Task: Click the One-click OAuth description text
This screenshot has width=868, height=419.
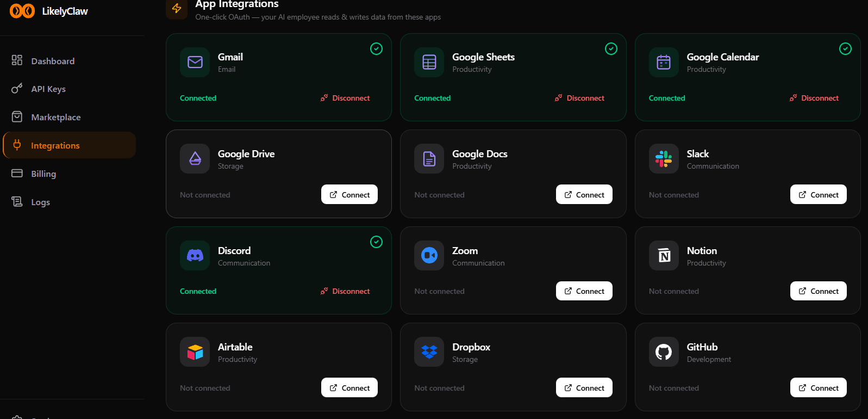Action: (x=318, y=17)
